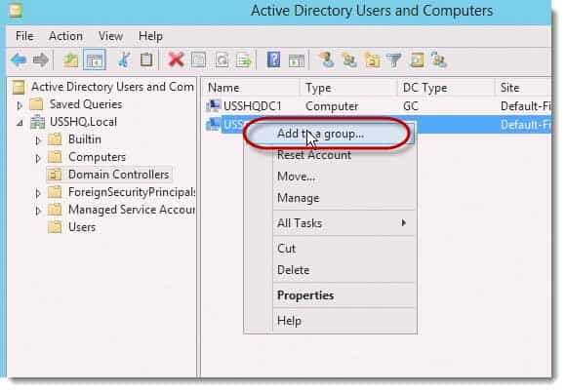Select the Users tree item
The height and width of the screenshot is (392, 566).
pyautogui.click(x=82, y=227)
